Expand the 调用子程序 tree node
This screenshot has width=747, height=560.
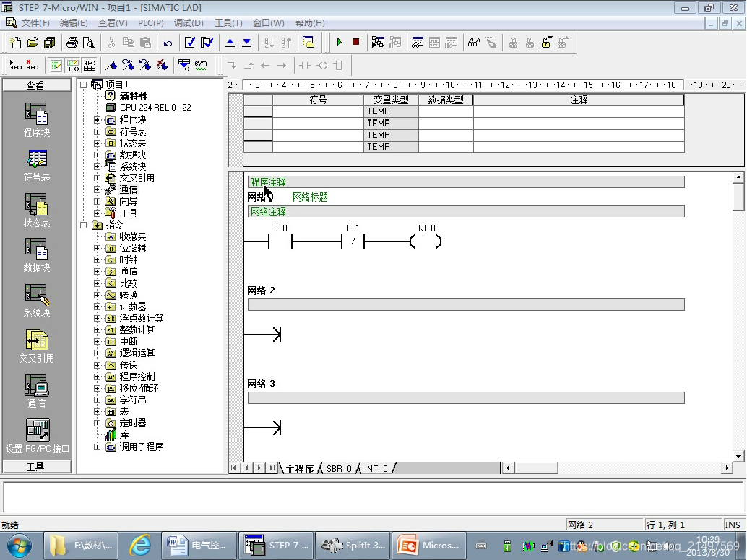[x=98, y=447]
